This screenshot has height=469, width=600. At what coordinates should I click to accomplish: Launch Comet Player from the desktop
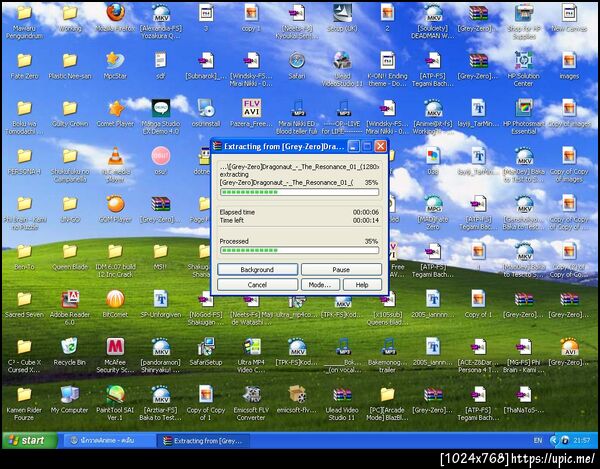coord(115,109)
